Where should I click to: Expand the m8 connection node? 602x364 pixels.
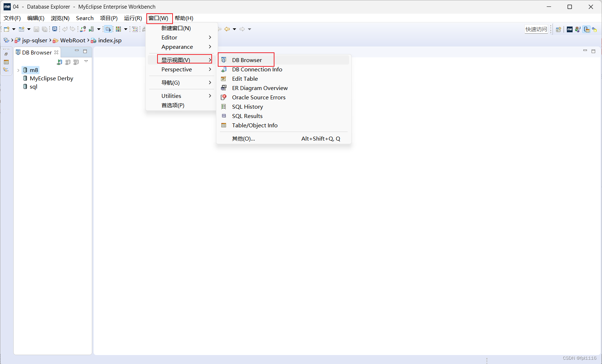point(18,70)
